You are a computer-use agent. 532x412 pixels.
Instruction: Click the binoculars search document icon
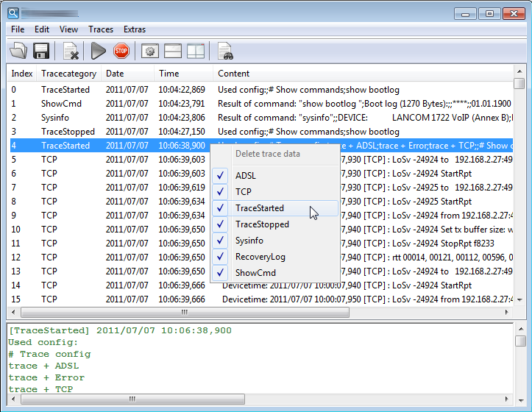[225, 51]
